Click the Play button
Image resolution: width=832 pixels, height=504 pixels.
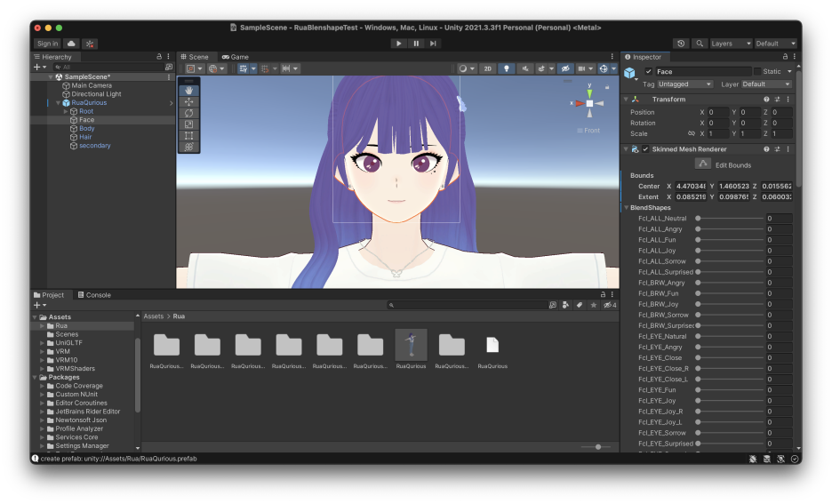click(x=398, y=44)
